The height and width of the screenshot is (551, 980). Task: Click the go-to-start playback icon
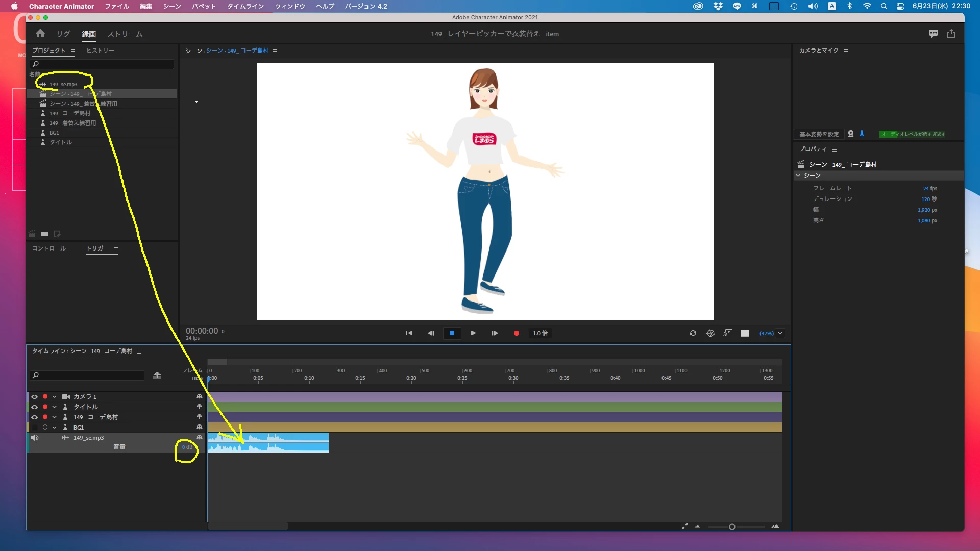point(409,333)
